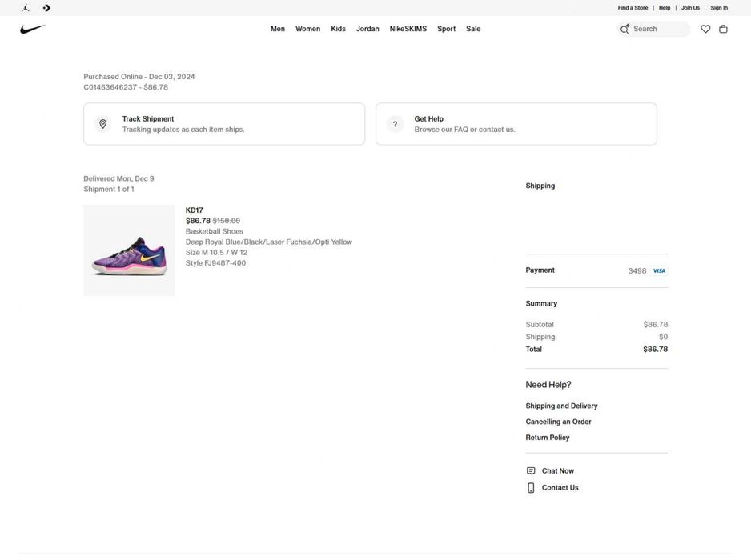Open the Sale menu
Screen dimensions: 751x560
[x=473, y=29]
